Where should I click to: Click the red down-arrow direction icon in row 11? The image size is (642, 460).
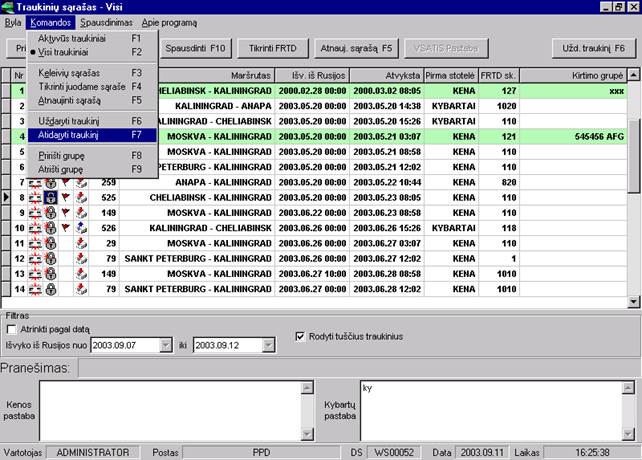pos(81,243)
